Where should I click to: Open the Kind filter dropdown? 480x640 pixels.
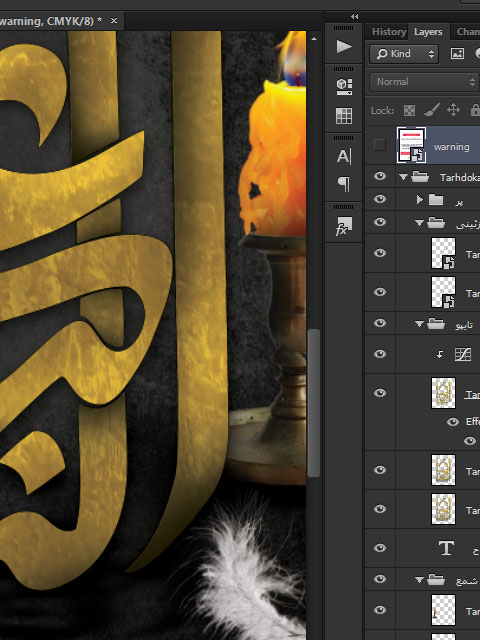[404, 53]
